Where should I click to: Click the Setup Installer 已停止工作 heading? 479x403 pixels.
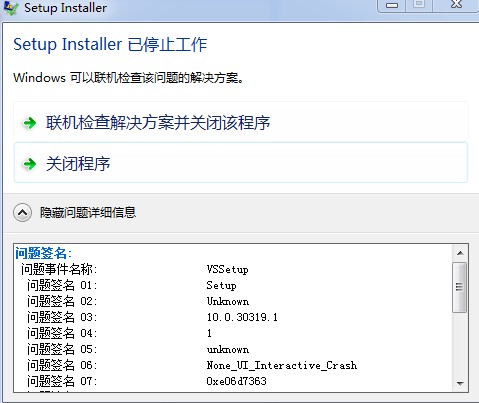click(x=110, y=45)
